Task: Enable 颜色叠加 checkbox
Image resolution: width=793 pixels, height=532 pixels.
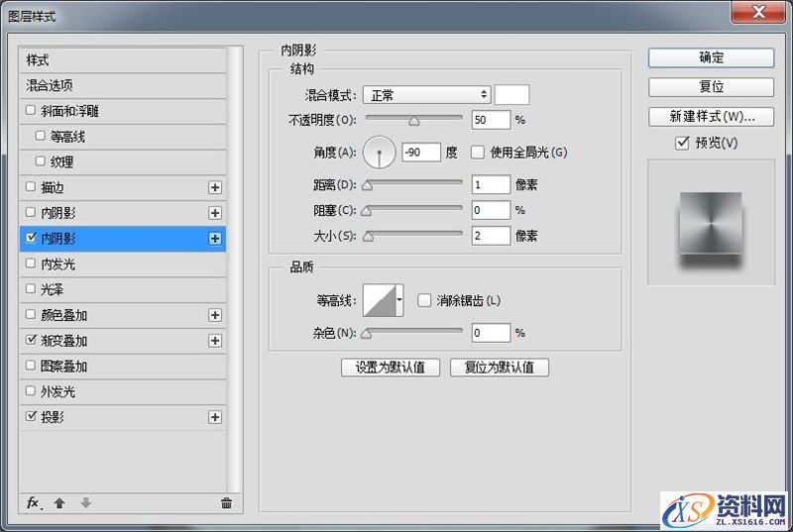Action: pos(31,314)
